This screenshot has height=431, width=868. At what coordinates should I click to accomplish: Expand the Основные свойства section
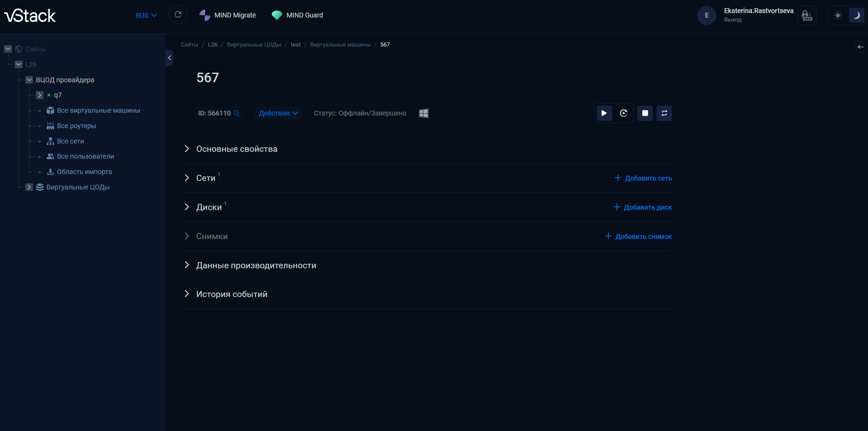[x=237, y=149]
